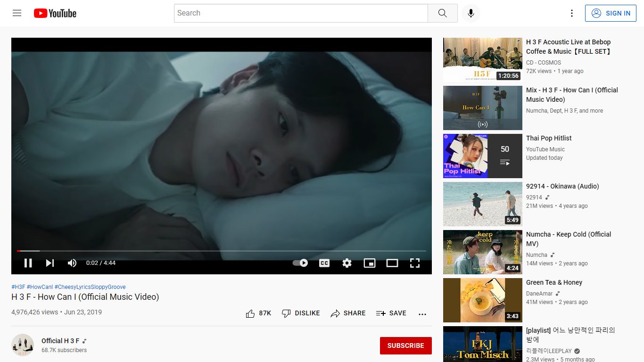This screenshot has height=362, width=644.
Task: Open the #H3F hashtag link
Action: tap(18, 287)
